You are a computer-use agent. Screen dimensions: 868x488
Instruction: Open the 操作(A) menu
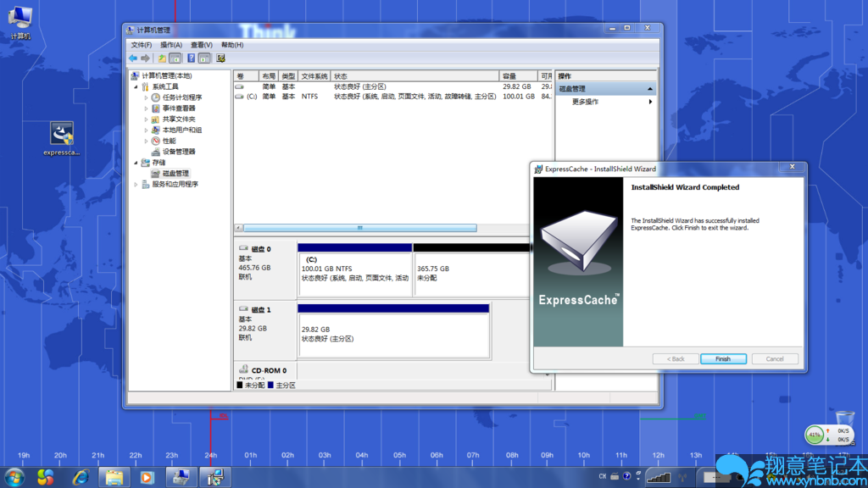point(171,45)
